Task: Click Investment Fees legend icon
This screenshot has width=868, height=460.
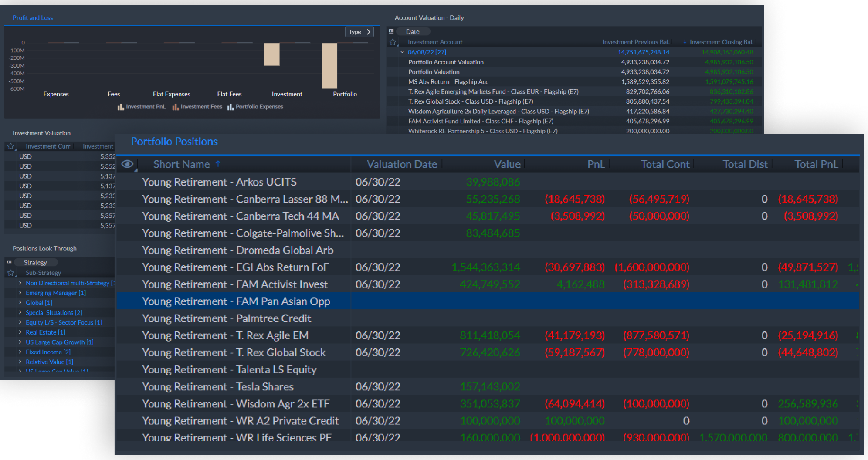Action: [176, 107]
